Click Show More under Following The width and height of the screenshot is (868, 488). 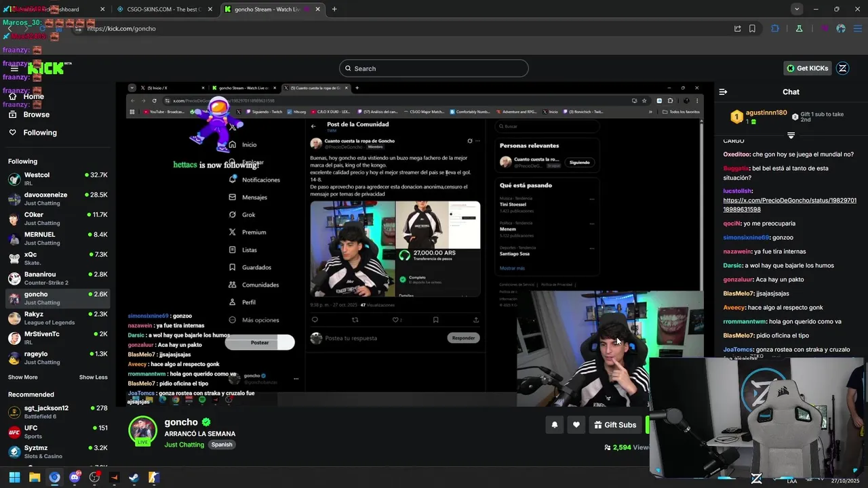[x=23, y=378]
